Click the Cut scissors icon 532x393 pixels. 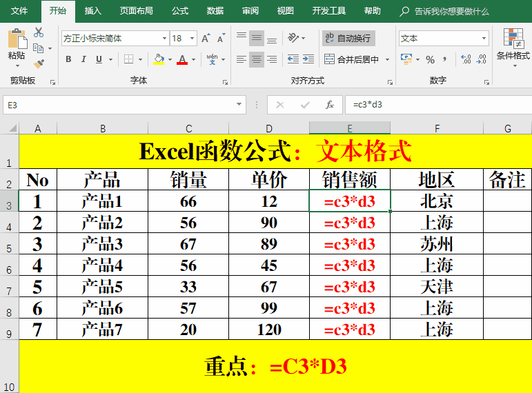(39, 32)
